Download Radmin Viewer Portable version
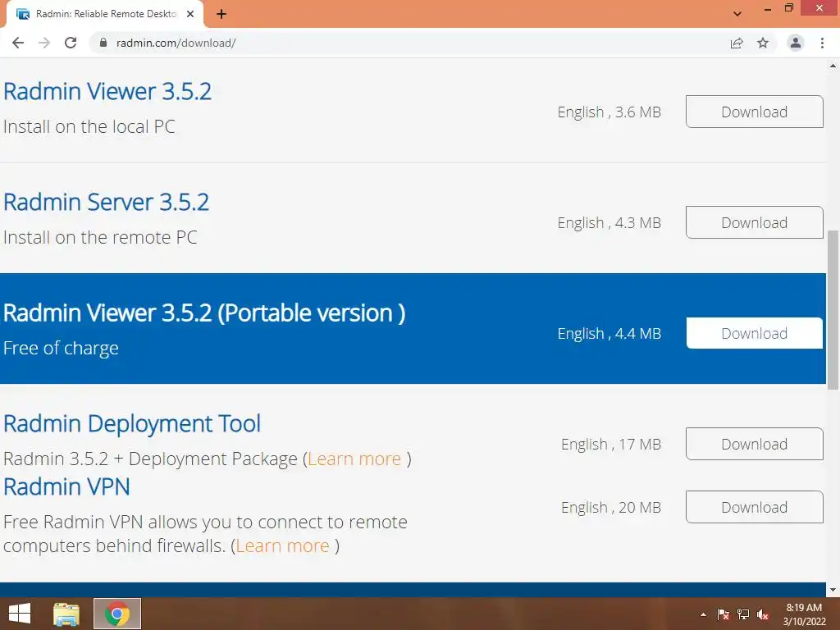 click(755, 333)
